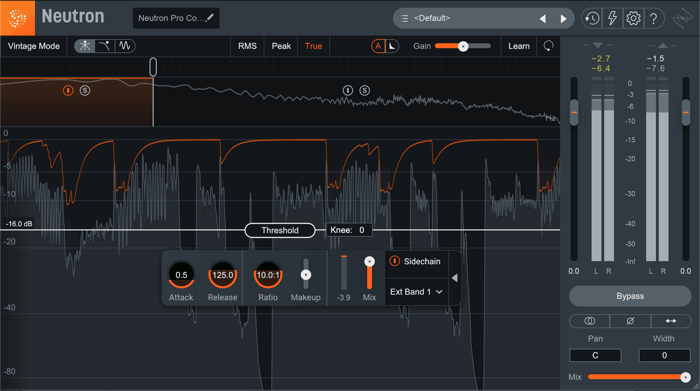
Task: Click the input gain fader handle
Action: 574,112
